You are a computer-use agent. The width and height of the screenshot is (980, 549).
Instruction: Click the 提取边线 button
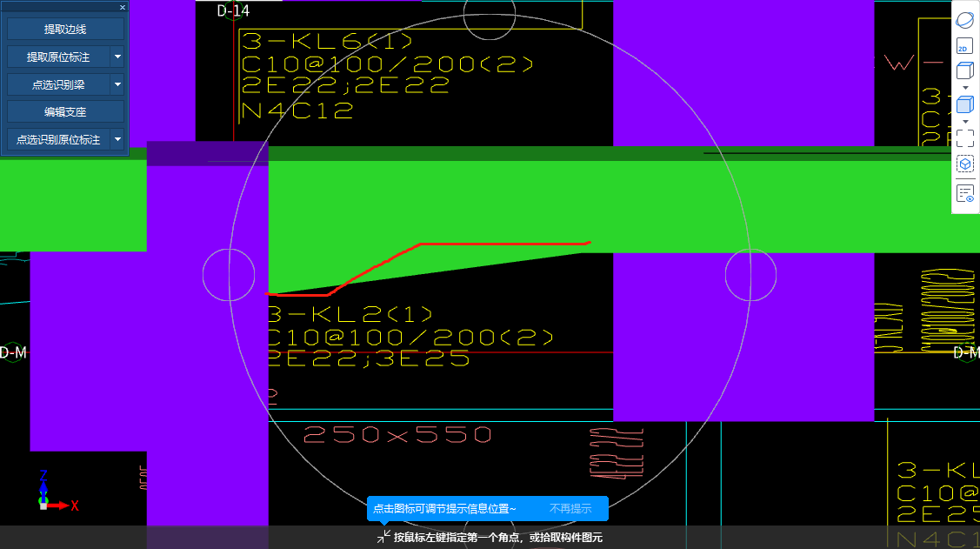click(65, 30)
